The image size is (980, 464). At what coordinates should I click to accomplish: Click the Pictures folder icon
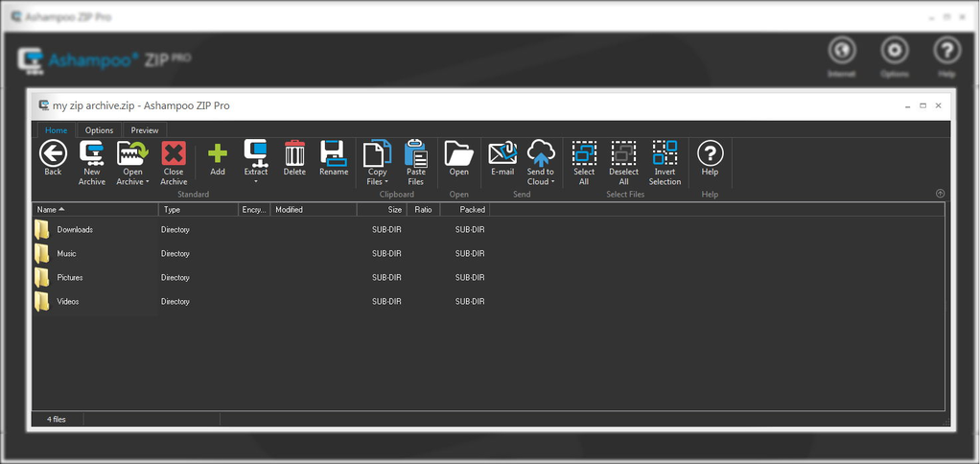tap(42, 277)
